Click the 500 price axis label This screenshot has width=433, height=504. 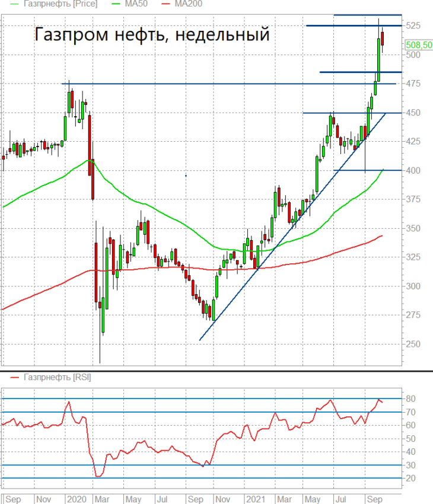click(413, 55)
